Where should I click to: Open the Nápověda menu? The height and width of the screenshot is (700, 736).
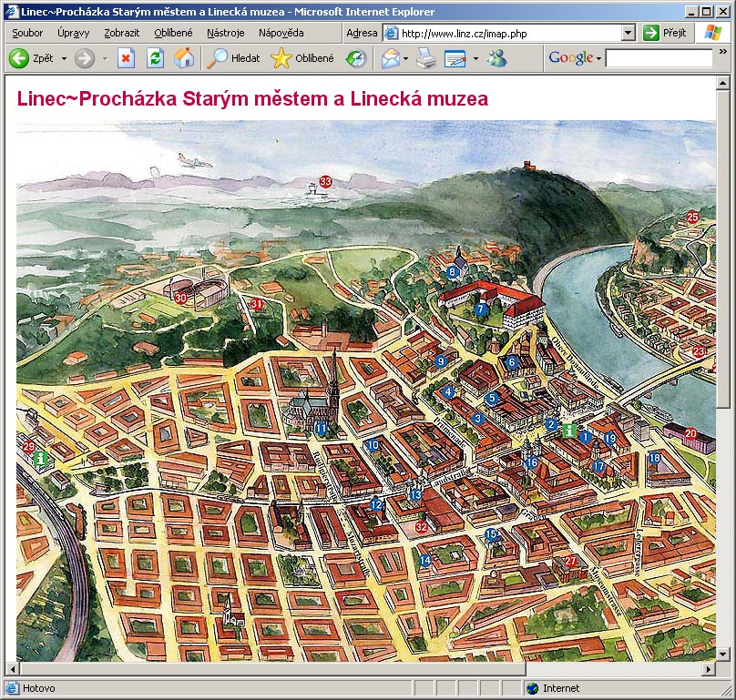coord(281,33)
